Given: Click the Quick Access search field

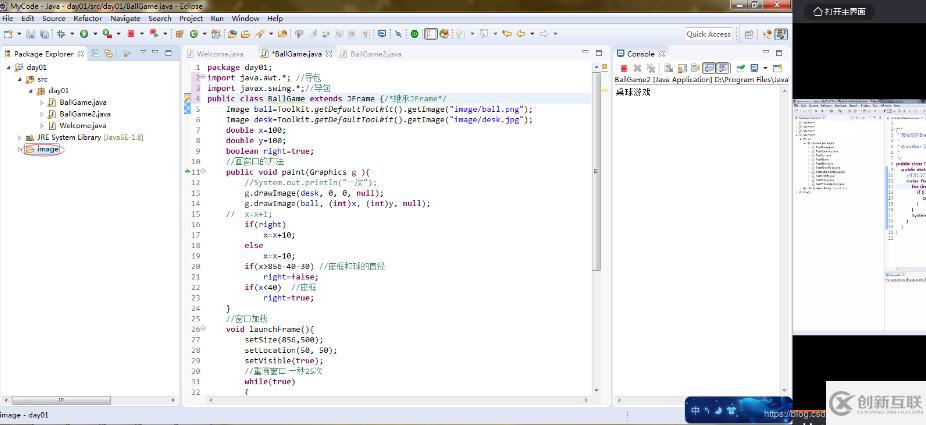Looking at the screenshot, I should point(708,34).
